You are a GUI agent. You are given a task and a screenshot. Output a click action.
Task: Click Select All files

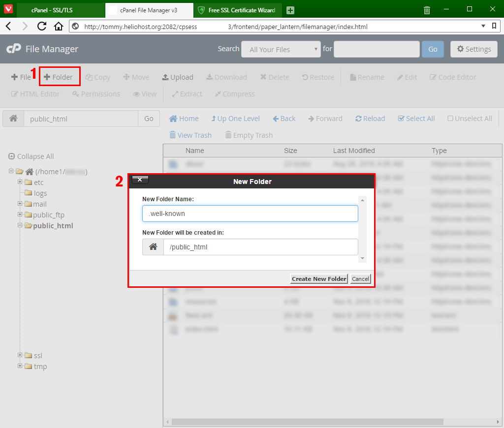[416, 119]
